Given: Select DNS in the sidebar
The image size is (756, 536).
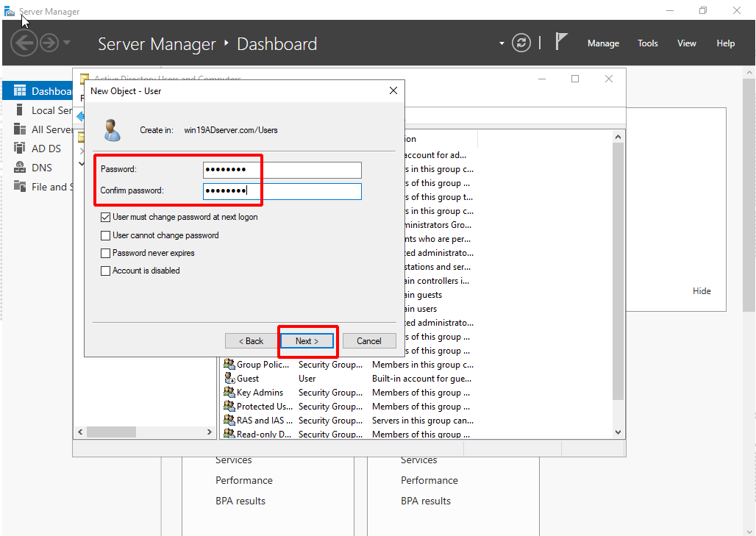Looking at the screenshot, I should pos(38,168).
